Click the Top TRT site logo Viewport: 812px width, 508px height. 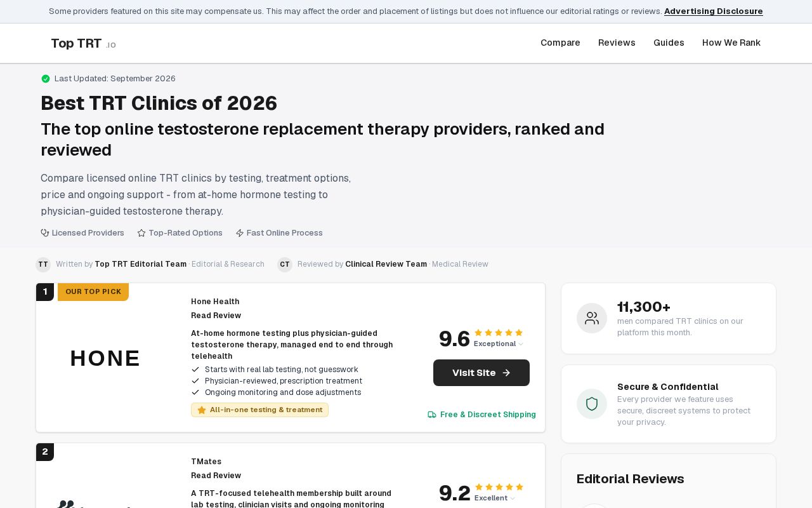point(83,43)
